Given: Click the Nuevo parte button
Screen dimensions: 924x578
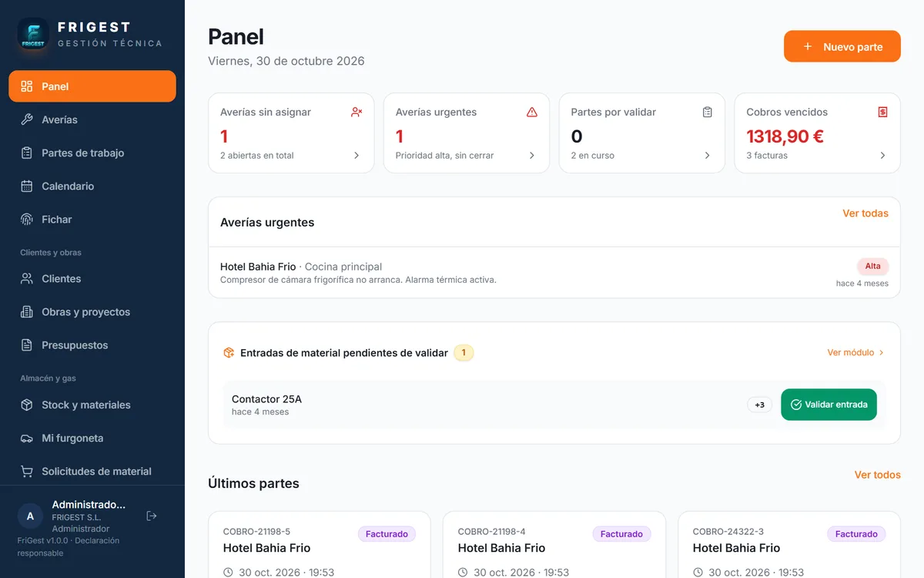Looking at the screenshot, I should [x=842, y=46].
